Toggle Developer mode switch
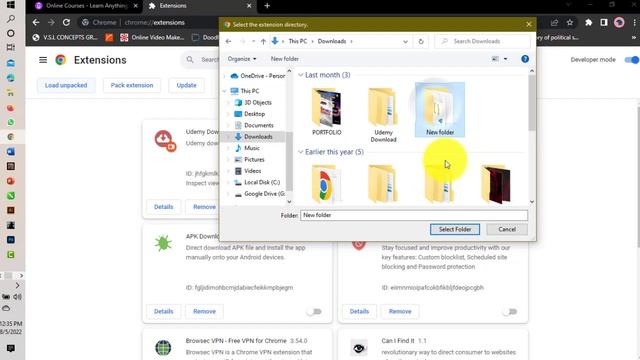This screenshot has height=360, width=640. [x=631, y=60]
